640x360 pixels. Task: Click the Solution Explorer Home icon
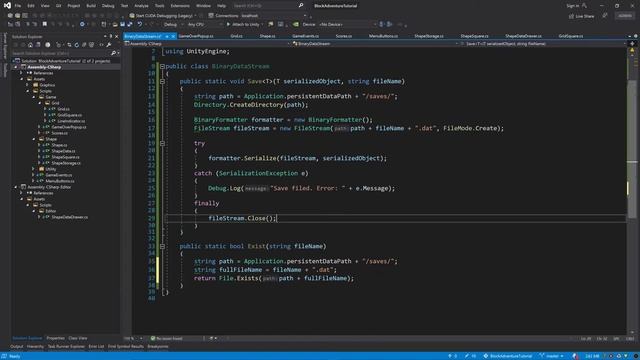pos(30,44)
